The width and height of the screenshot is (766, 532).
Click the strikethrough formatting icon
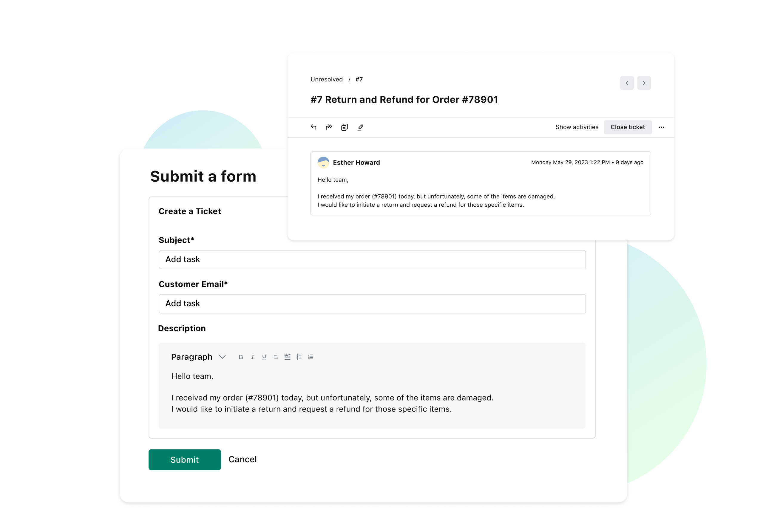point(276,357)
